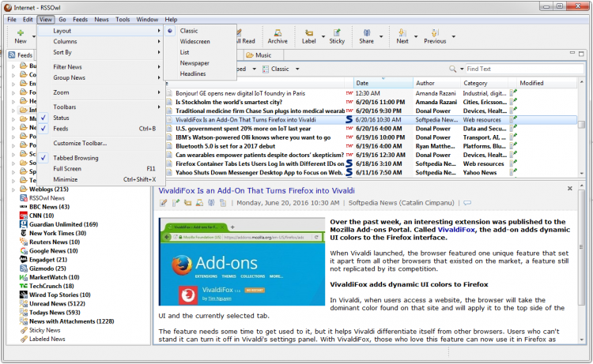Click the Sticky toolbar icon
Viewport: 593px width, 364px height.
click(x=337, y=33)
